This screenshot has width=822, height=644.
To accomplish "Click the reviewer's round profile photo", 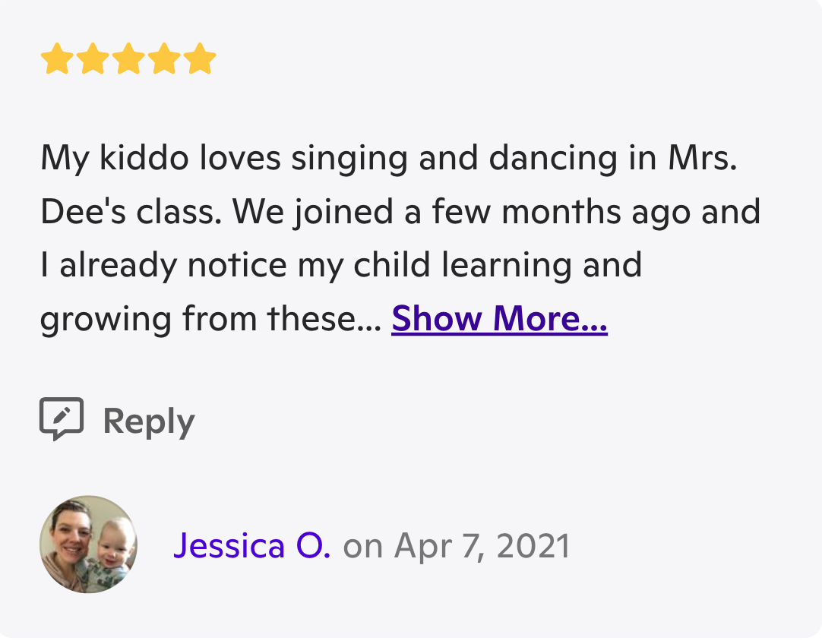I will pyautogui.click(x=88, y=545).
